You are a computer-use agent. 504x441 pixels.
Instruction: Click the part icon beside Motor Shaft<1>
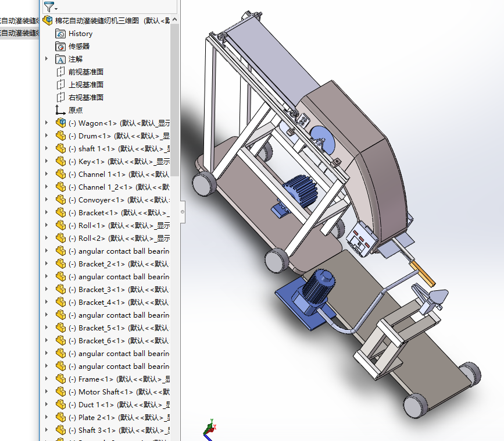pos(61,392)
